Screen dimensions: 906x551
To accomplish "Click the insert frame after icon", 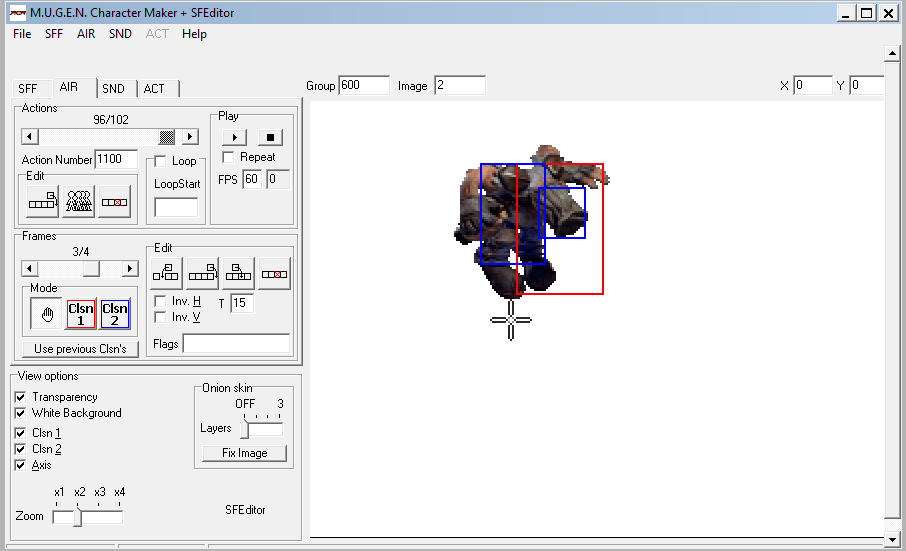I will (x=238, y=273).
